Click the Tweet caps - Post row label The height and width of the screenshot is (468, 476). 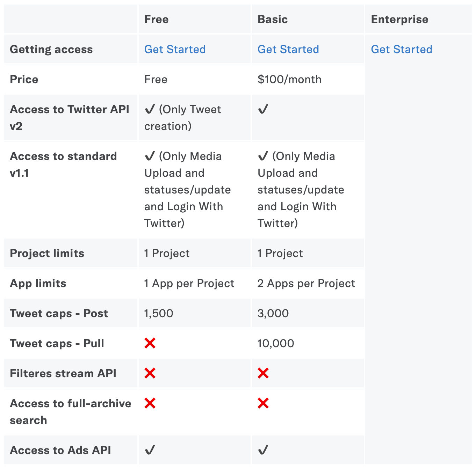59,313
